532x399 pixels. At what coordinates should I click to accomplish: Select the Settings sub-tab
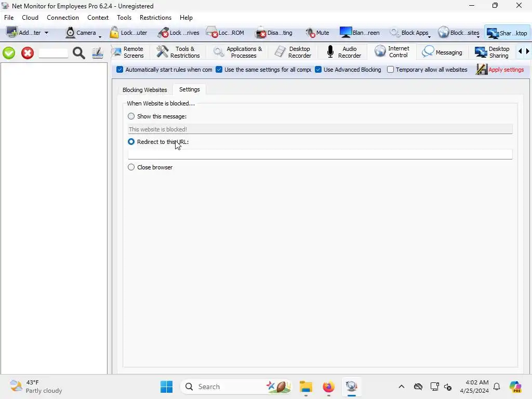tap(189, 89)
